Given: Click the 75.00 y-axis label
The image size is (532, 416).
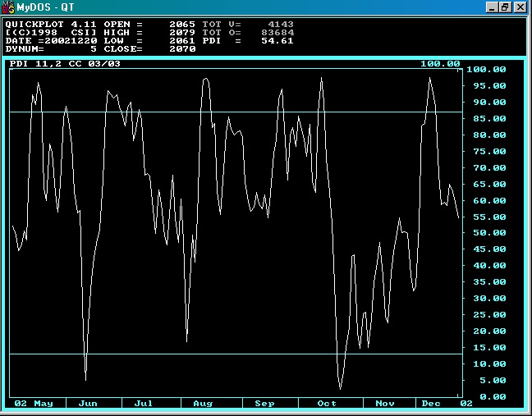Looking at the screenshot, I should click(489, 151).
